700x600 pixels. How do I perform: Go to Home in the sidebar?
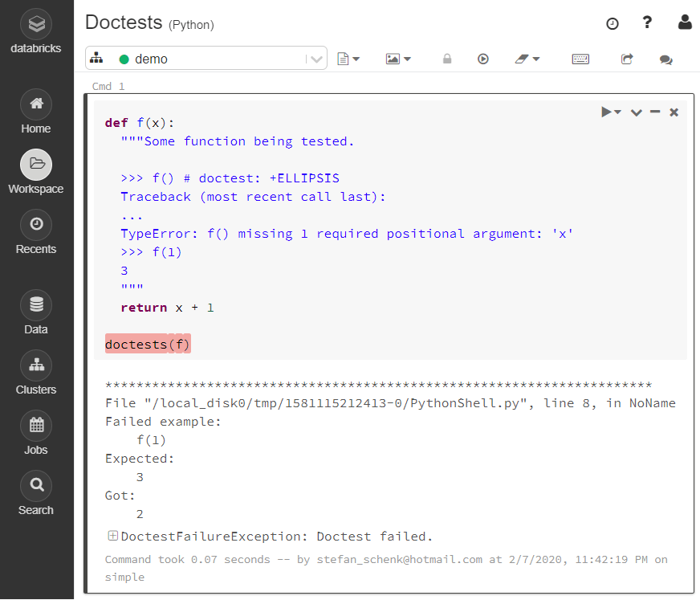point(35,104)
